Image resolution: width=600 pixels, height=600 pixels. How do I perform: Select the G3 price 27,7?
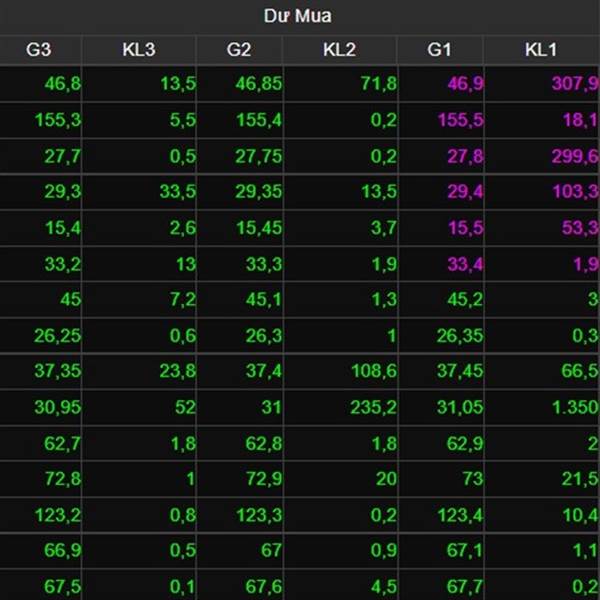coord(63,156)
